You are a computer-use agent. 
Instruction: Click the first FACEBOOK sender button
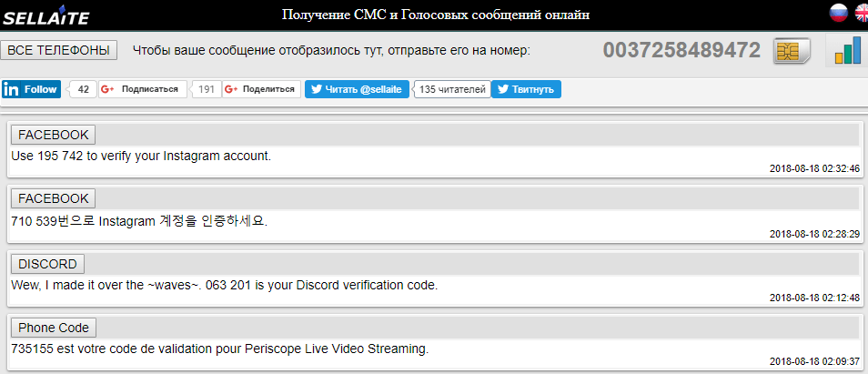pyautogui.click(x=53, y=135)
